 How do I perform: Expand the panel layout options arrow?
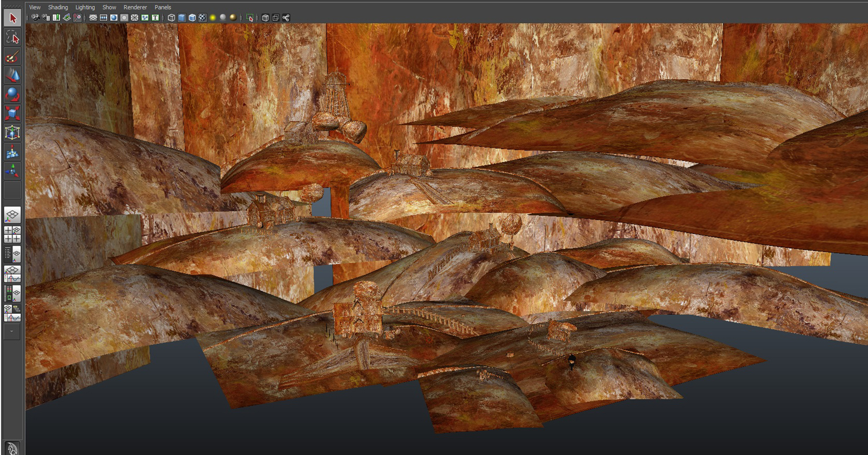coord(12,332)
